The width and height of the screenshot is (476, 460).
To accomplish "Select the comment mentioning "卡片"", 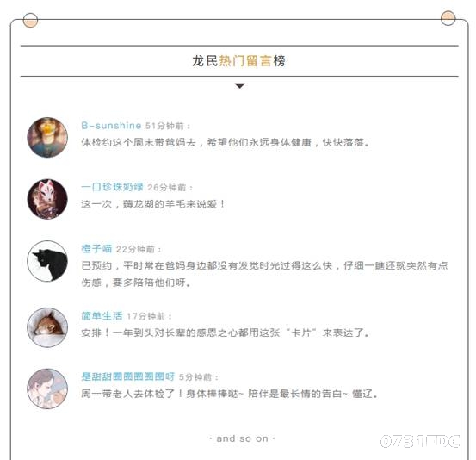I will click(x=226, y=333).
